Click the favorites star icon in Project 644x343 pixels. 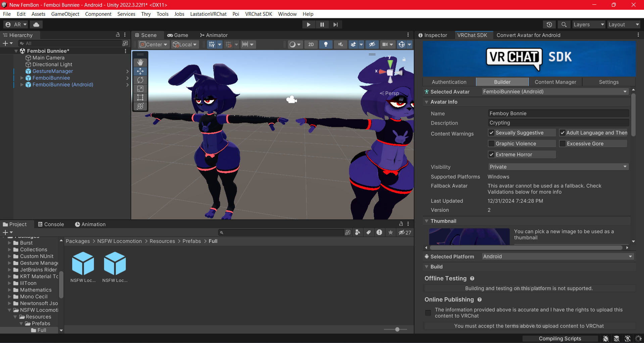(391, 232)
